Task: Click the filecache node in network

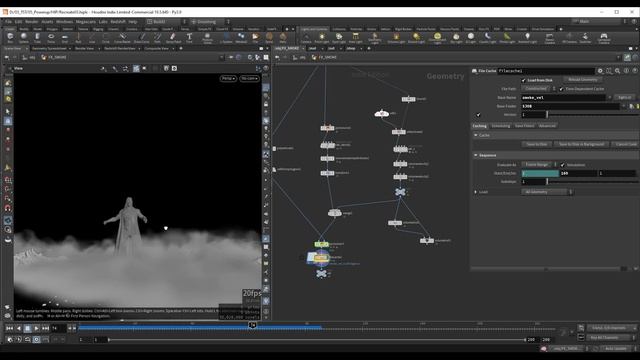Action: coord(321,258)
